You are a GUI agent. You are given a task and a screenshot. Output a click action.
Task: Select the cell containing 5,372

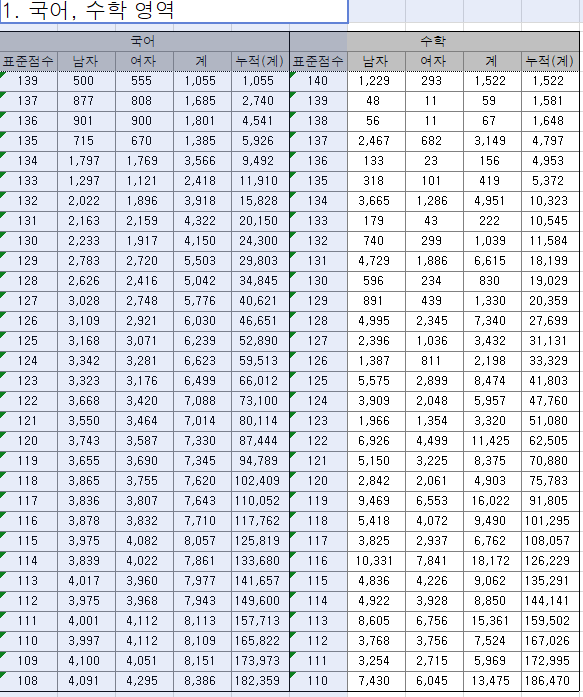(550, 181)
